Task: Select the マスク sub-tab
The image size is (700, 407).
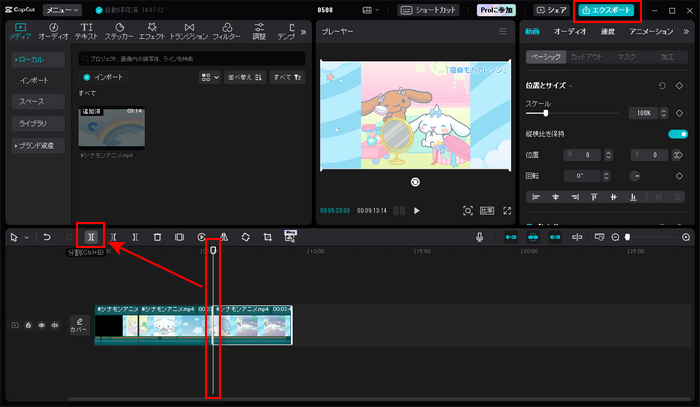Action: point(627,57)
